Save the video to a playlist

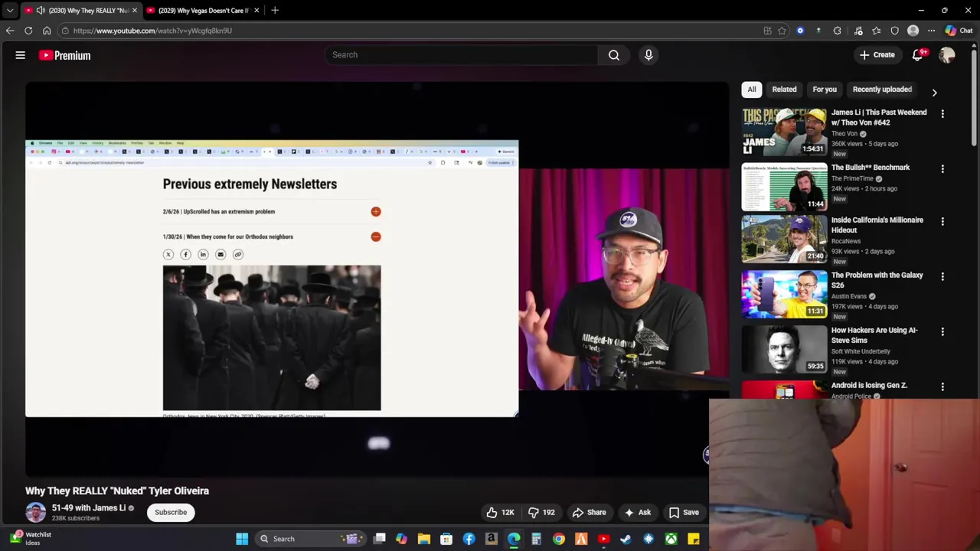[x=683, y=513]
